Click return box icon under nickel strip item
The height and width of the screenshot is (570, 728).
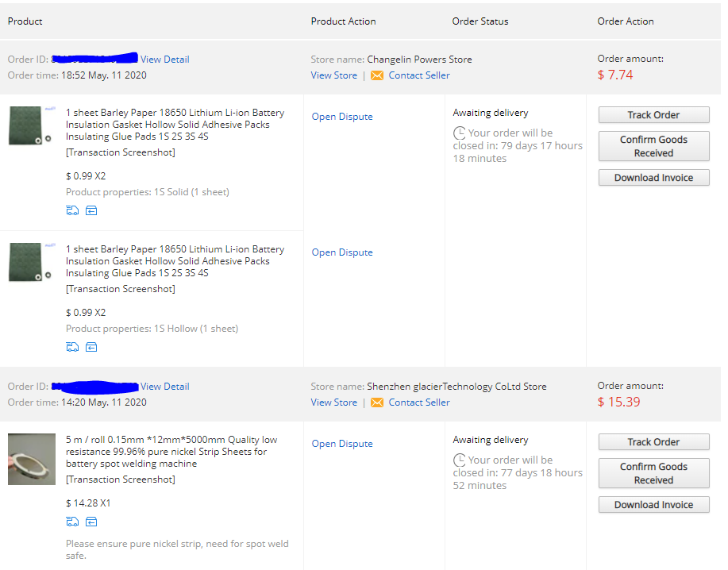(91, 522)
